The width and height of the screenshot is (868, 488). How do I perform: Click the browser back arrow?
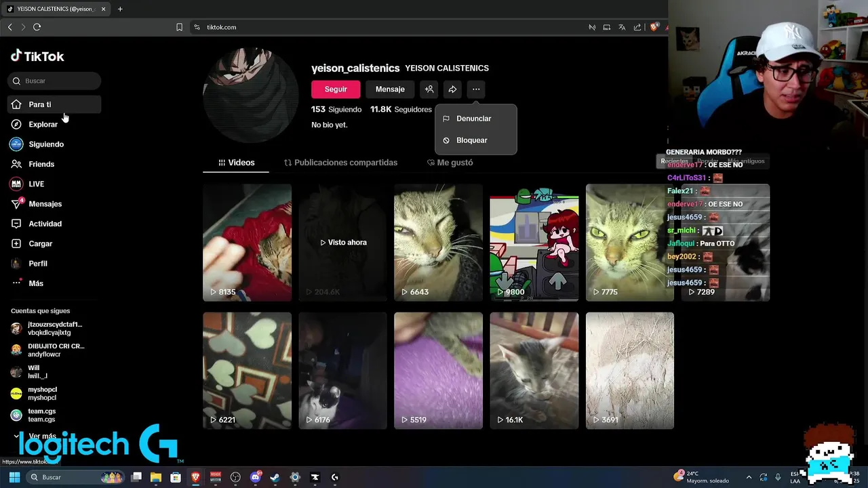9,27
